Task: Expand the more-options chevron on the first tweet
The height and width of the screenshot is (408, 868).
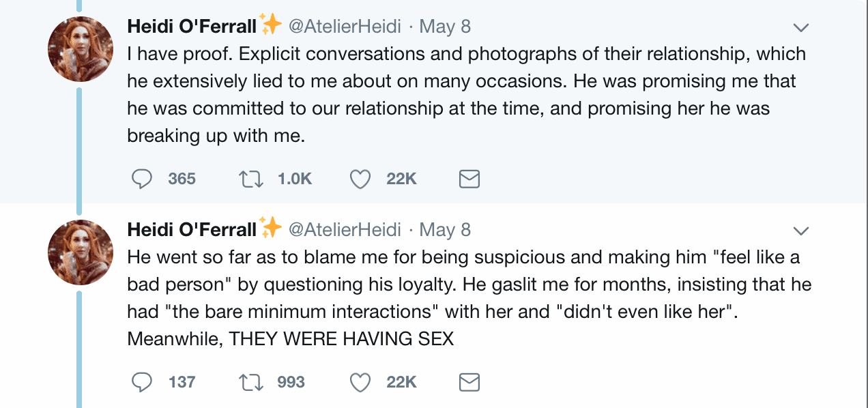Action: pyautogui.click(x=801, y=28)
